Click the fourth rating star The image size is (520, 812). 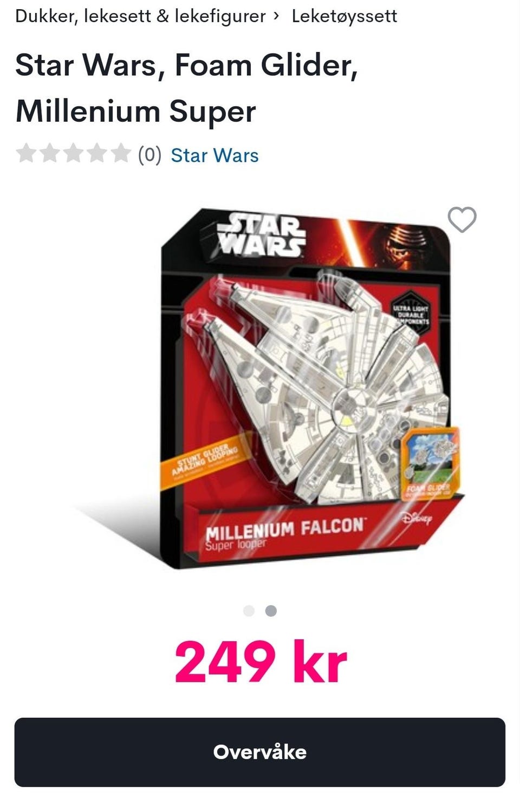(x=97, y=153)
